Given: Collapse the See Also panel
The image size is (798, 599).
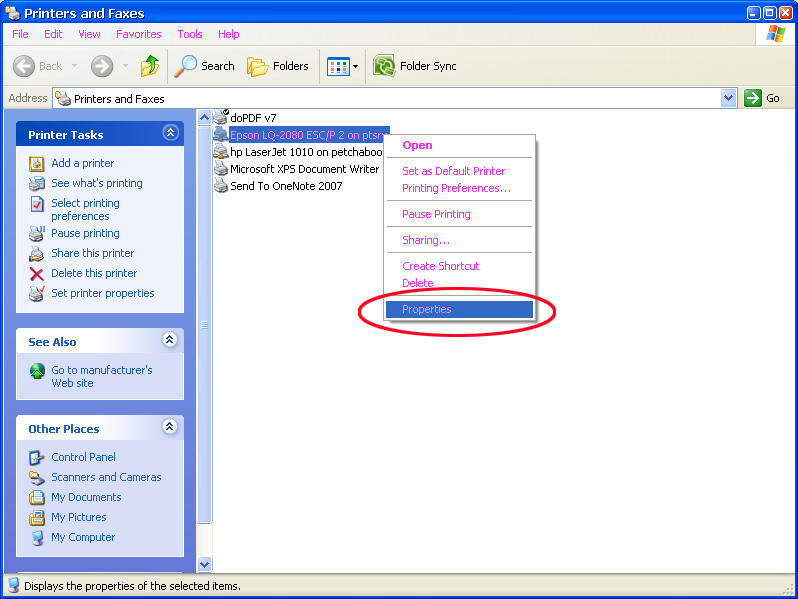Looking at the screenshot, I should point(170,341).
